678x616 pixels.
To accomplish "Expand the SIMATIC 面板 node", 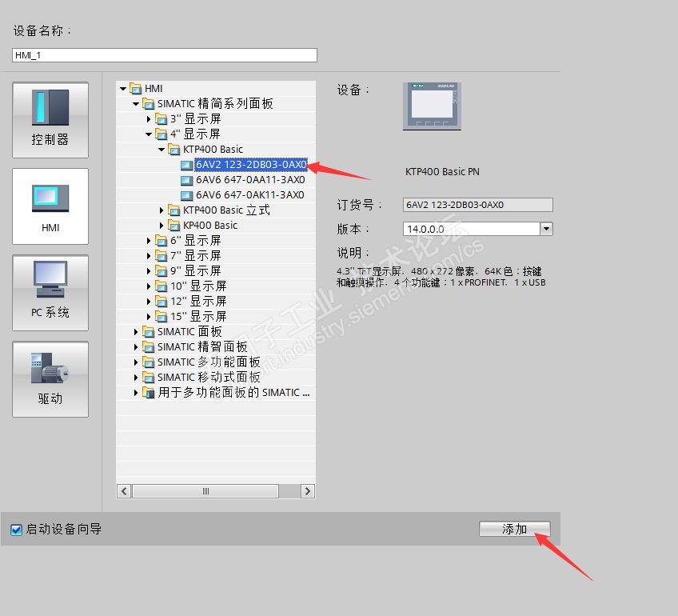I will click(x=136, y=332).
